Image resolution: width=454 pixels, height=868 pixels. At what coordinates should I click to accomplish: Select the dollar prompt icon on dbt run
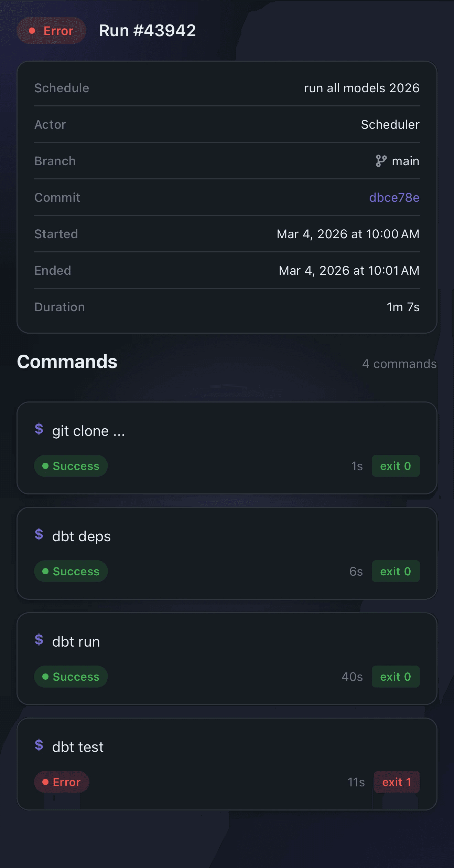(39, 640)
